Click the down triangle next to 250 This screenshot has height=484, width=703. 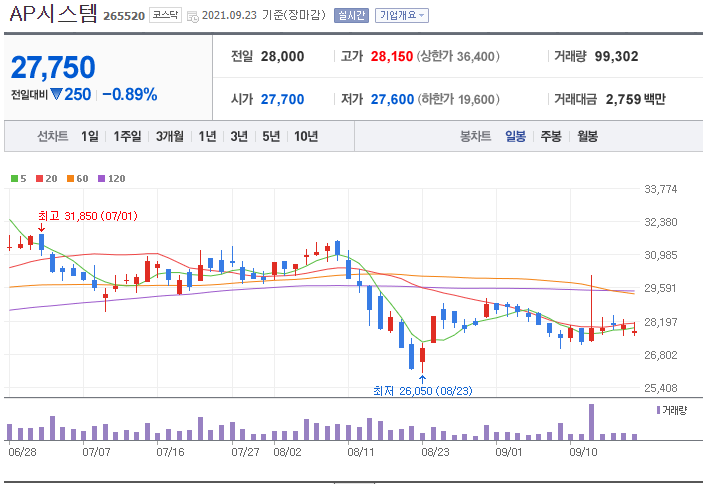coord(56,95)
